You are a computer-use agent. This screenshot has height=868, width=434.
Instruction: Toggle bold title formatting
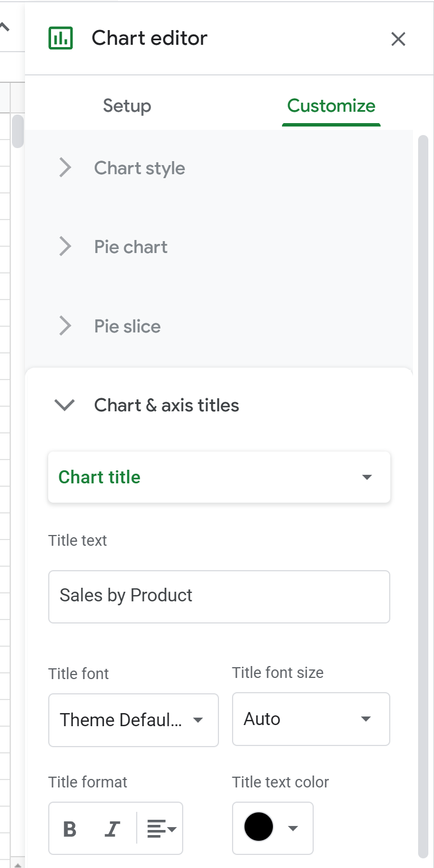point(70,829)
